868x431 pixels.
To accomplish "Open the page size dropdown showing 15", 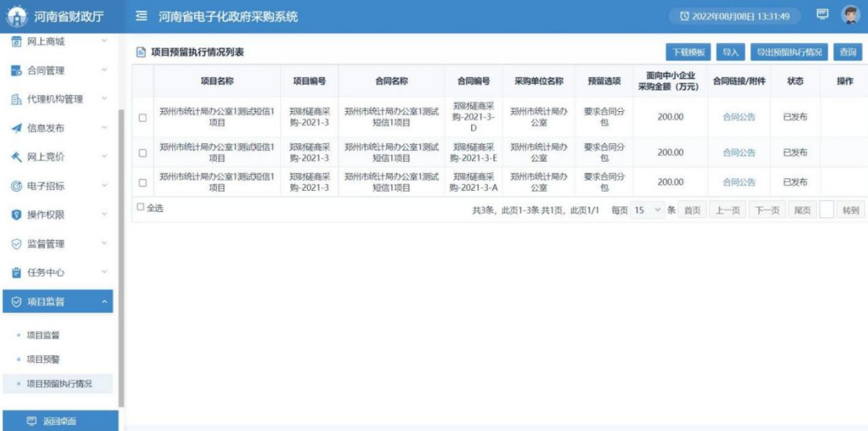I will pos(648,210).
